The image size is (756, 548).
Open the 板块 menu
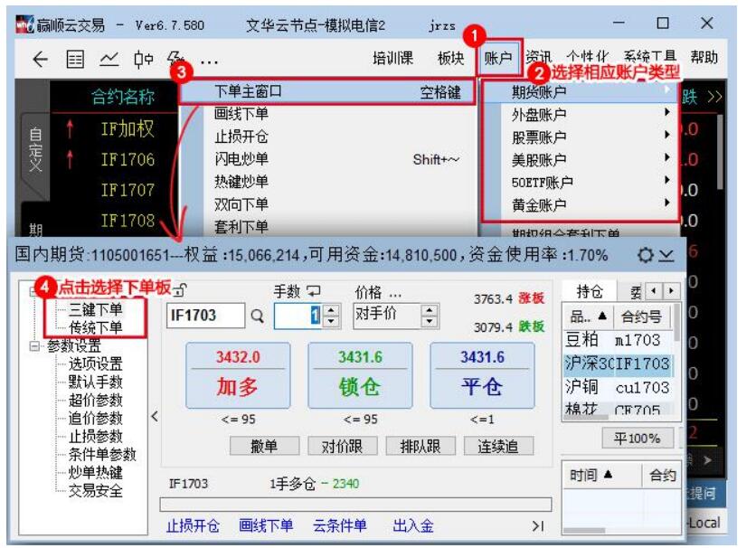coord(450,58)
